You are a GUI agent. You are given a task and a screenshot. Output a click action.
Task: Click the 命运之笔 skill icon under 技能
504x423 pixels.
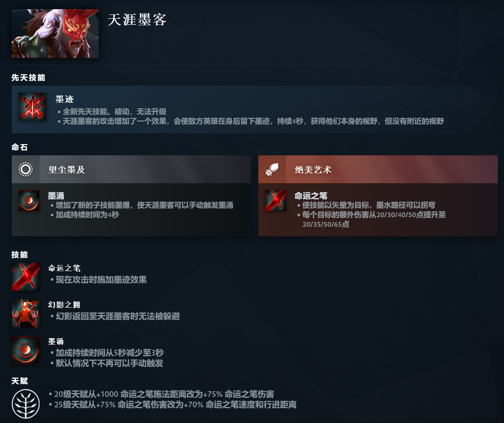click(x=26, y=277)
